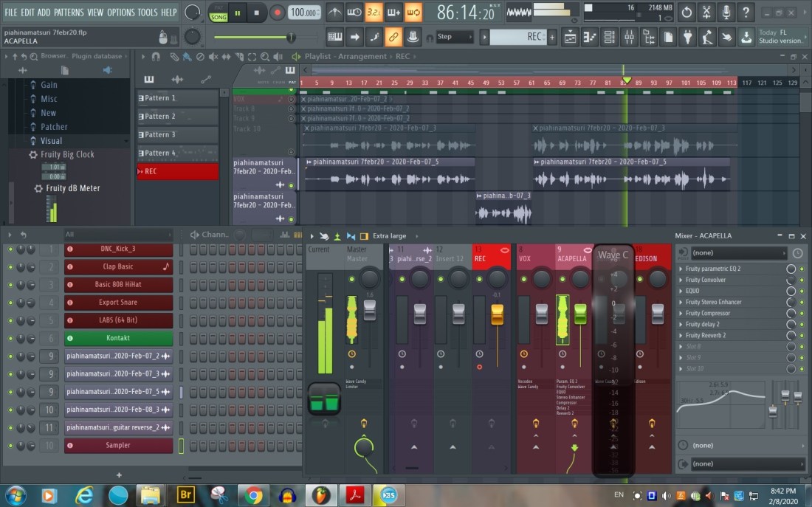The image size is (812, 507).
Task: Open the graph editor icon in Channel rack
Action: click(284, 235)
